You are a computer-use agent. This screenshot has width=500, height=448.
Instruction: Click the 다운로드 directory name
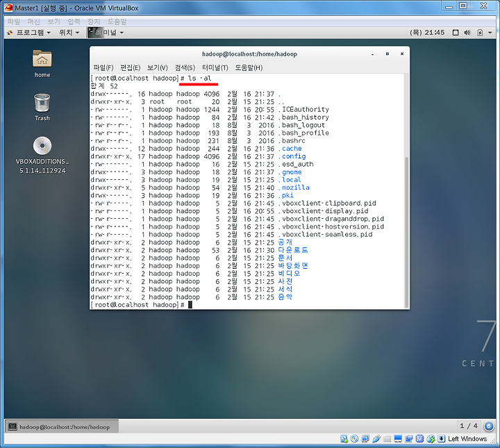[293, 250]
